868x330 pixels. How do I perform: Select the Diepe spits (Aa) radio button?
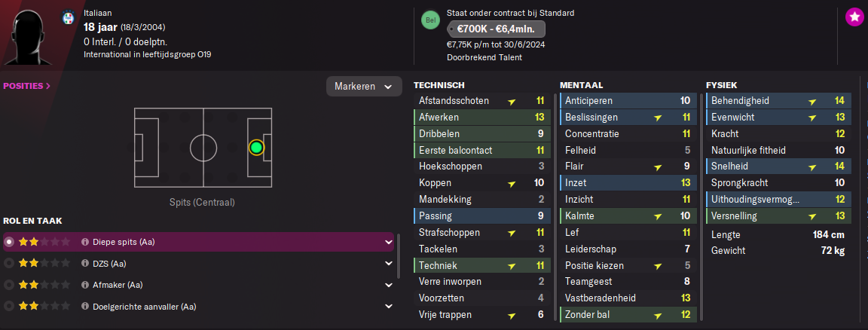[9, 242]
